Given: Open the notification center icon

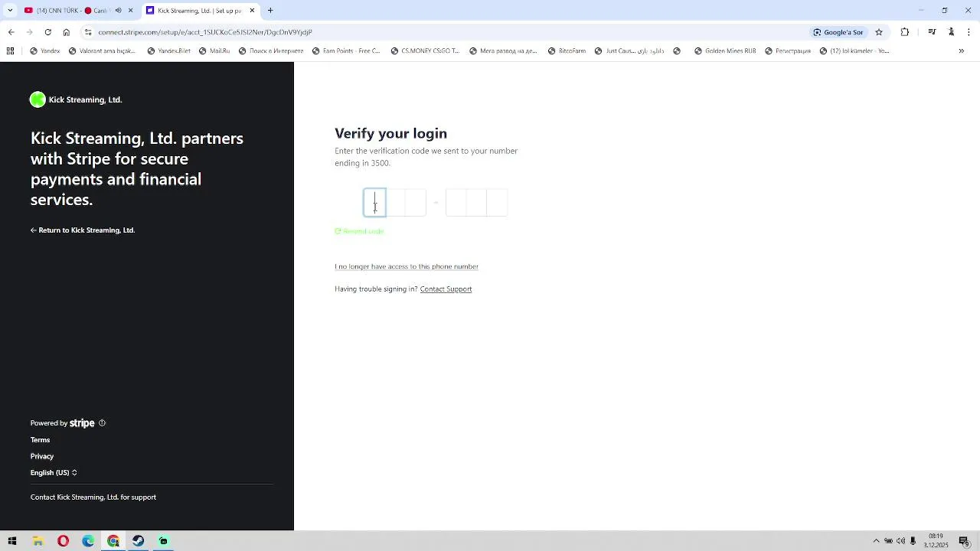Looking at the screenshot, I should 964,541.
